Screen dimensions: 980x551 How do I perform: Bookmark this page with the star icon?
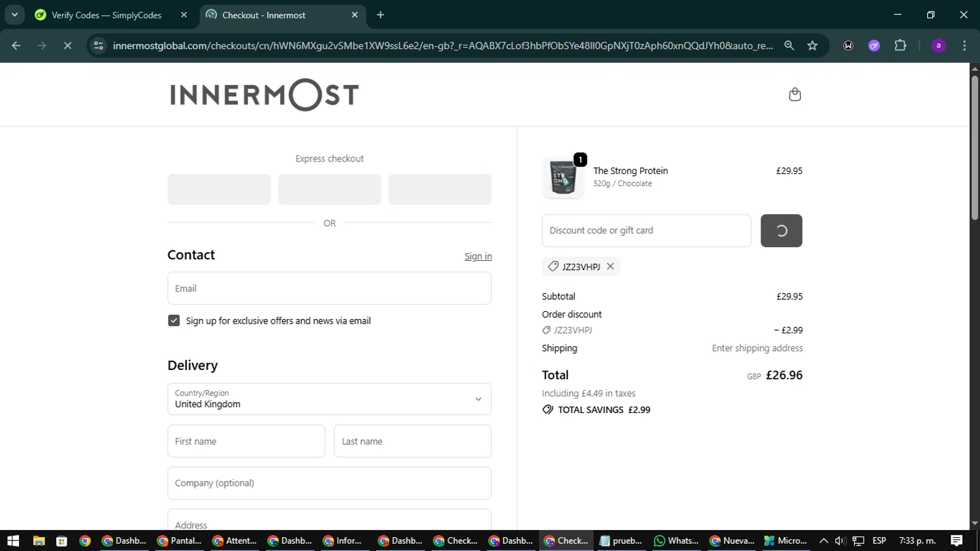click(x=813, y=46)
